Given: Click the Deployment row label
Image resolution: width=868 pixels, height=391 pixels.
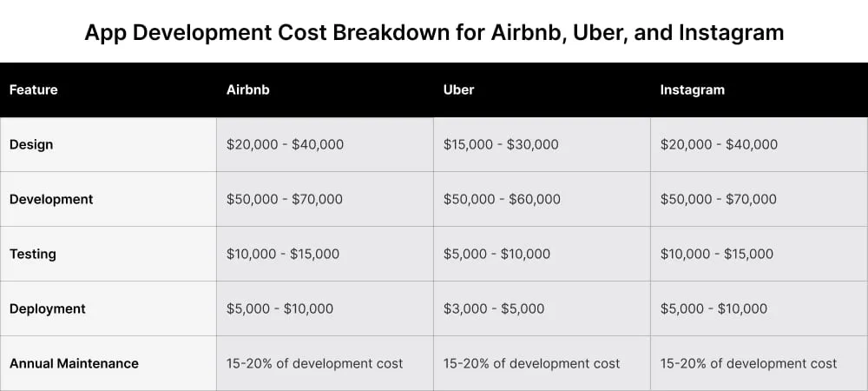Looking at the screenshot, I should 48,308.
